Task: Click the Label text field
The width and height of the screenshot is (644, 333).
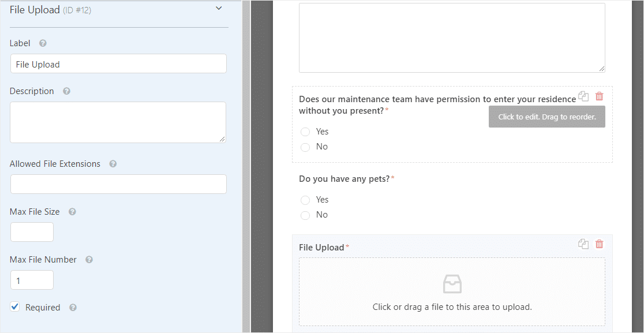Action: (118, 63)
